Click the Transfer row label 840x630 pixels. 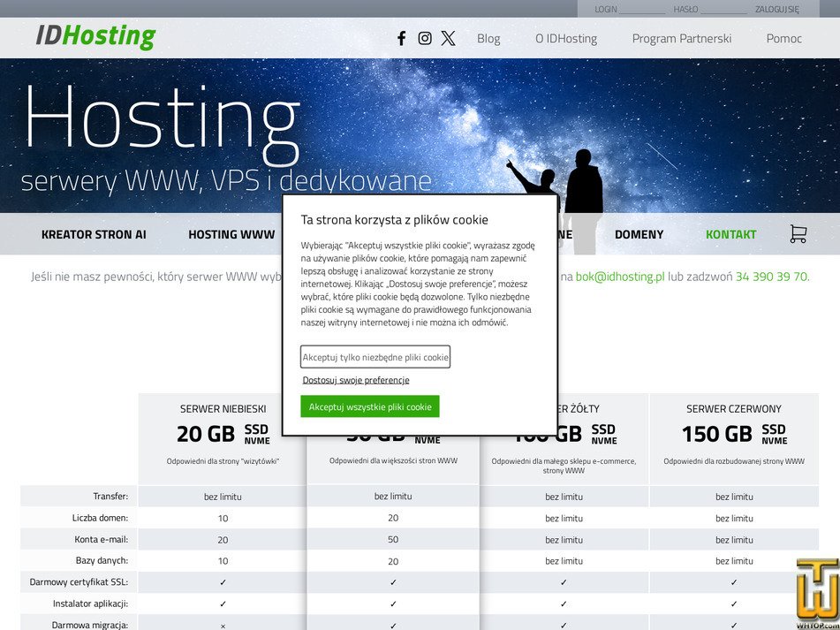pos(110,496)
